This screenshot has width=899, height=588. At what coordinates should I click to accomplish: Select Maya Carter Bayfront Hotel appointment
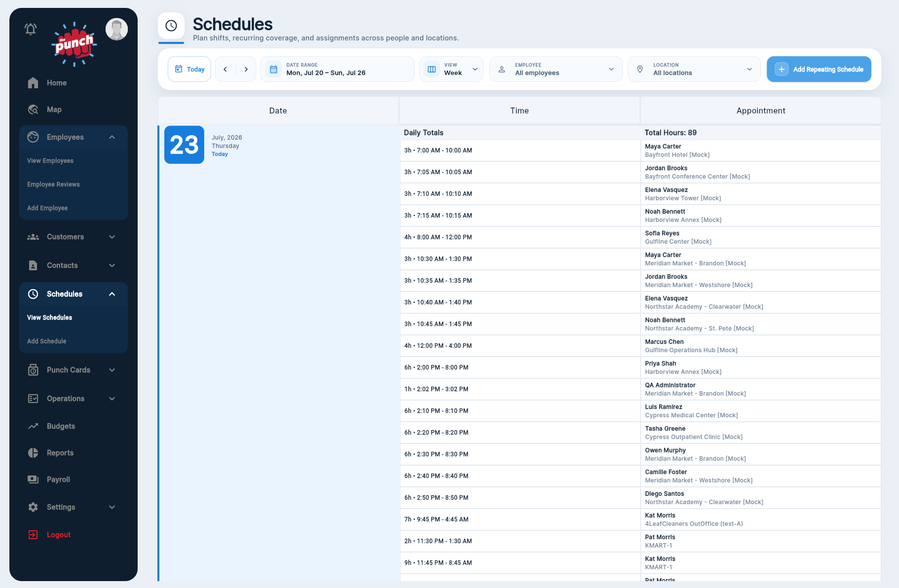(761, 150)
